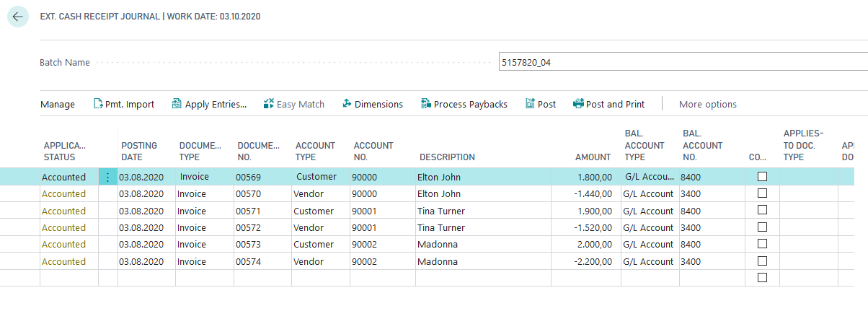Tick the checkbox in the empty new row
The height and width of the screenshot is (319, 868).
pyautogui.click(x=762, y=278)
